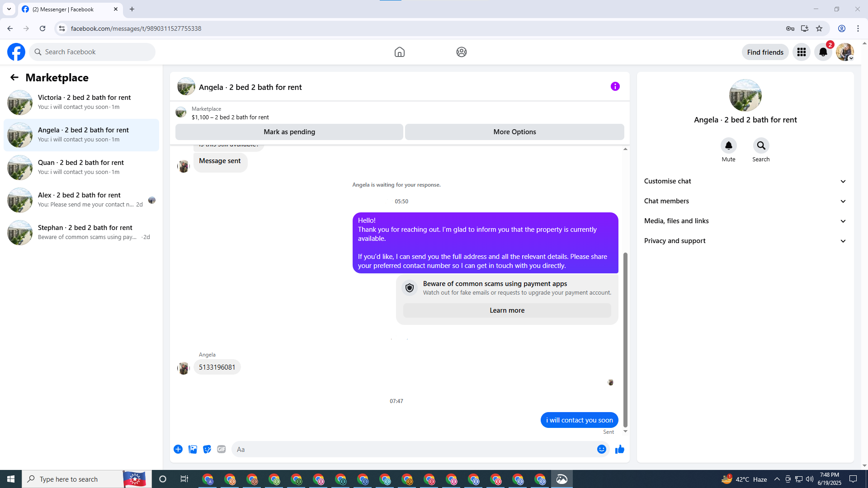
Task: Expand Privacy and support section
Action: click(745, 241)
